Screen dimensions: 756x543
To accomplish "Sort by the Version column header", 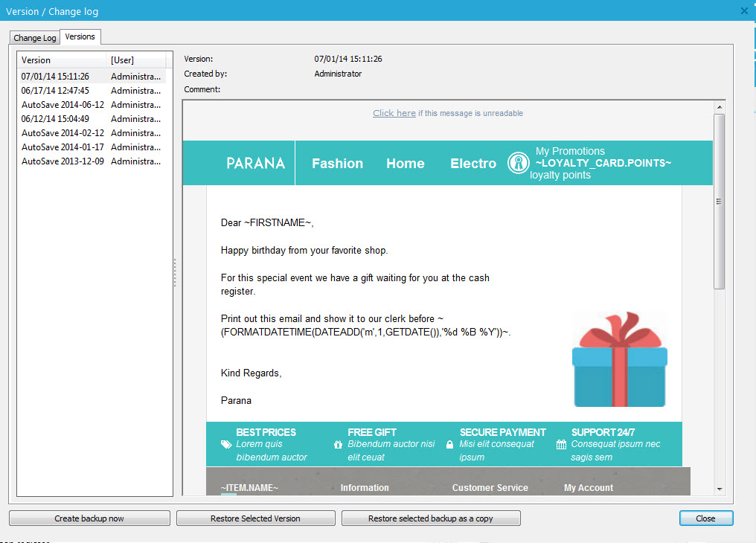I will (x=62, y=60).
